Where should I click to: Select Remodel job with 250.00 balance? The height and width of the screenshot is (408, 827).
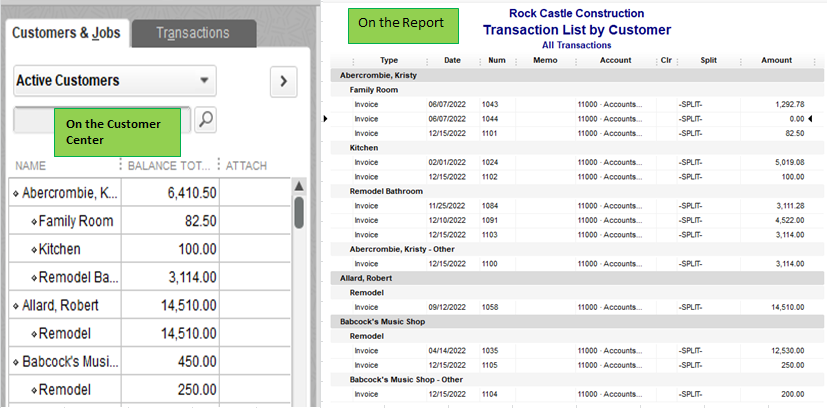(x=65, y=390)
